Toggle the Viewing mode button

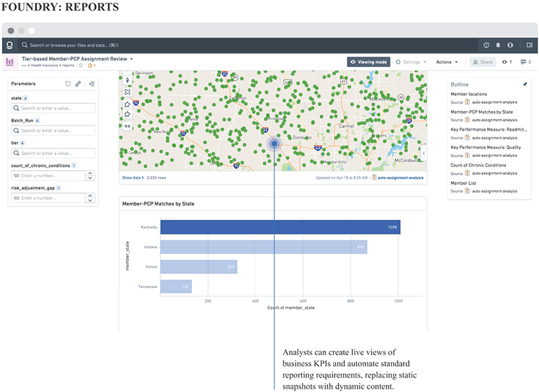click(x=369, y=62)
